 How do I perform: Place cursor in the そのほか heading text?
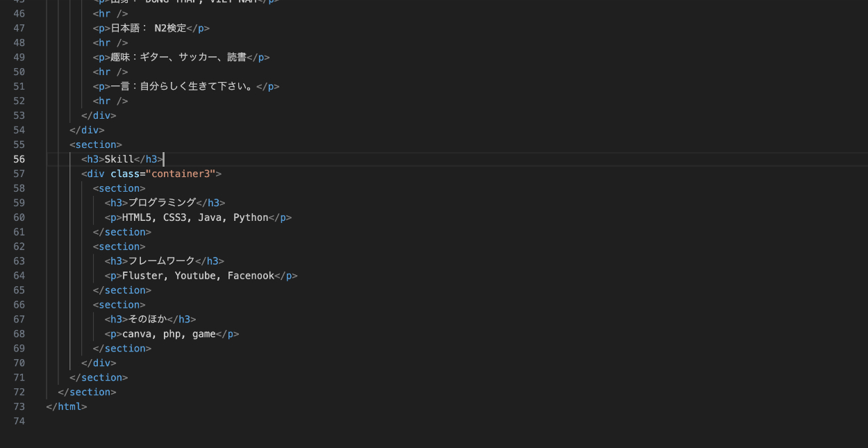147,320
